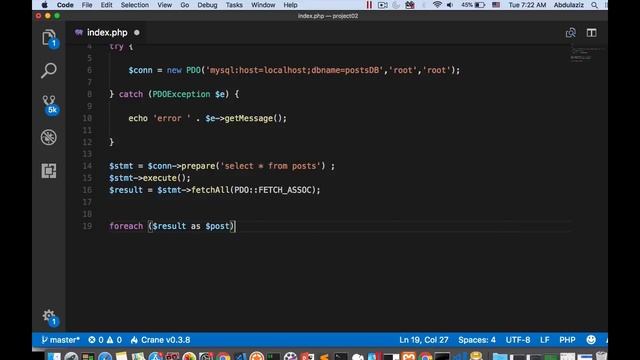Open the Explorer view in activity bar

coord(49,38)
